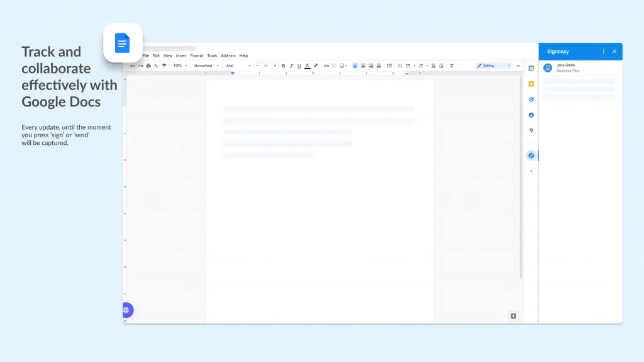Click the Insert image icon

[x=341, y=66]
